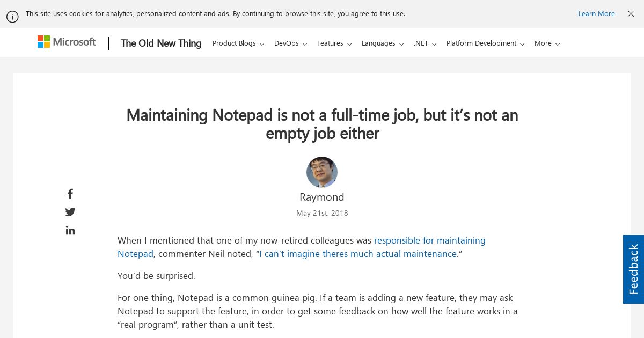The image size is (644, 338).
Task: Open the Feedback side tab
Action: (x=633, y=269)
